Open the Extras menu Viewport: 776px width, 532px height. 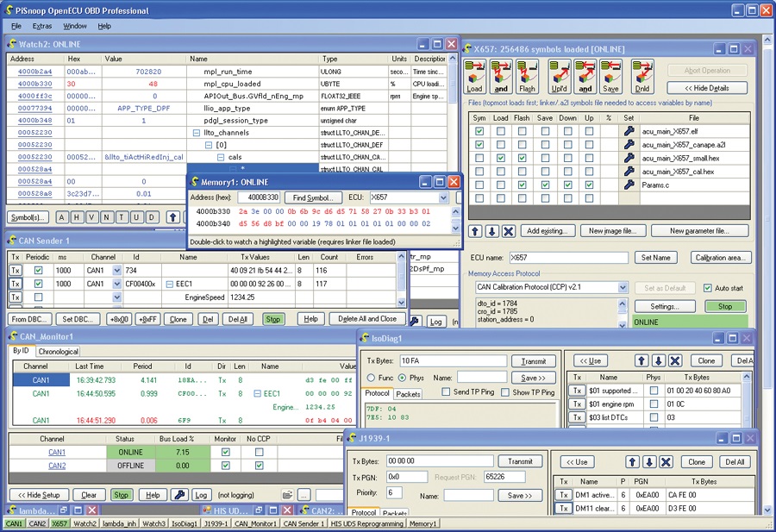point(42,26)
